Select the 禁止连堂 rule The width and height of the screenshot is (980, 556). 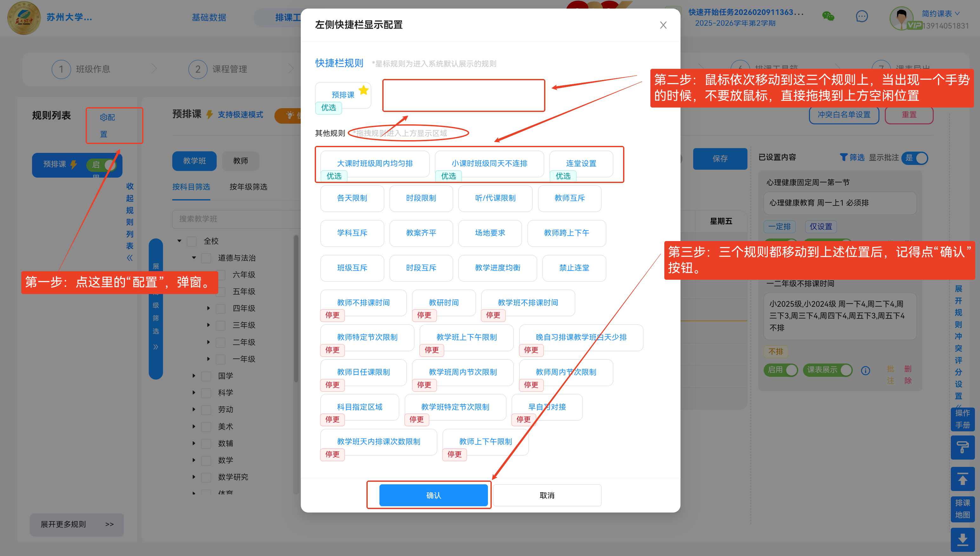click(574, 268)
